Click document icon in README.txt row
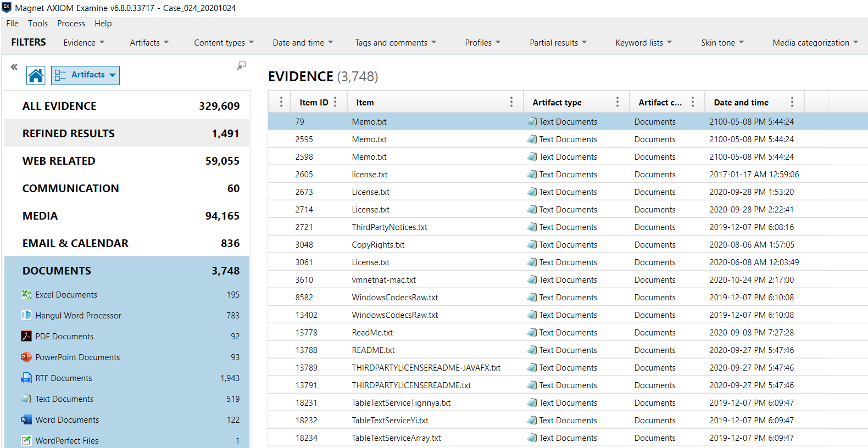This screenshot has width=868, height=448. coord(532,350)
